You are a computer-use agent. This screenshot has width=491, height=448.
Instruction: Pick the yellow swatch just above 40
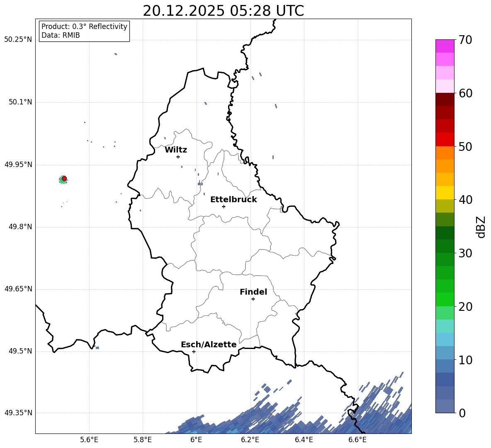pos(445,193)
